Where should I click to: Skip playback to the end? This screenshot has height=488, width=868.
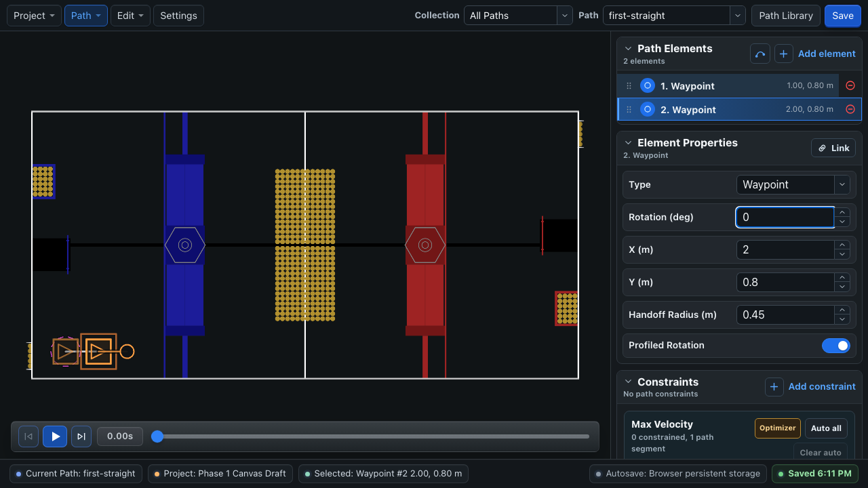(81, 436)
